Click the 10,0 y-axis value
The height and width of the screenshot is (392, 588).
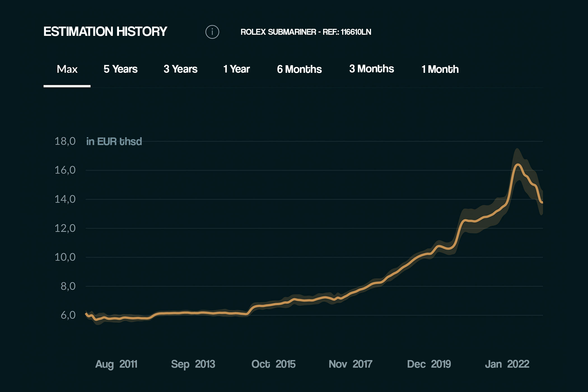tap(65, 257)
